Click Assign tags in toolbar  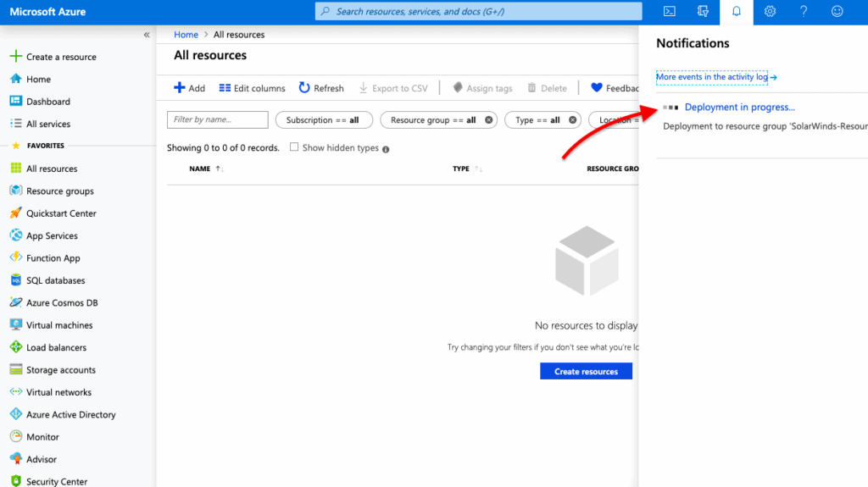(482, 88)
